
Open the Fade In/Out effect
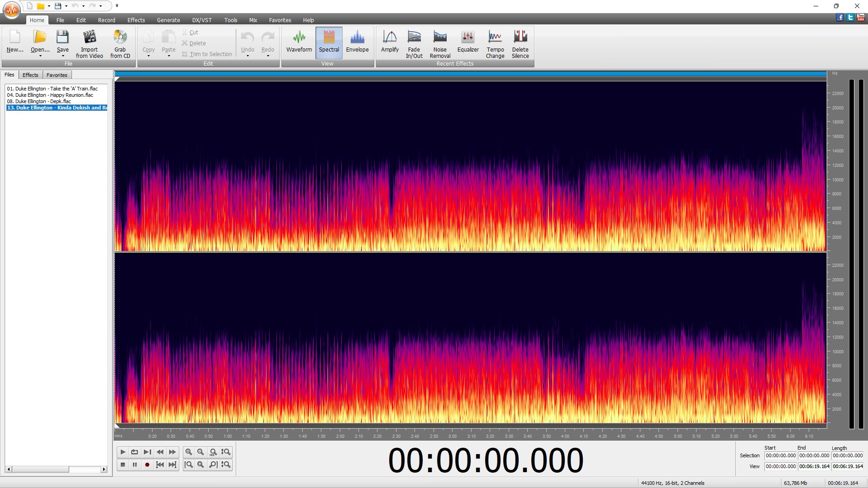click(414, 43)
